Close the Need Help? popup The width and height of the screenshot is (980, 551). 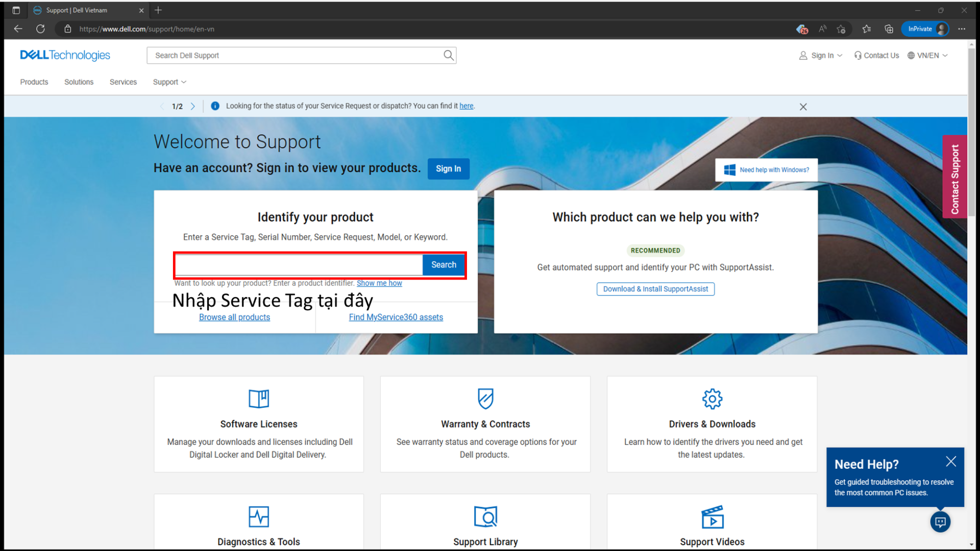[950, 462]
